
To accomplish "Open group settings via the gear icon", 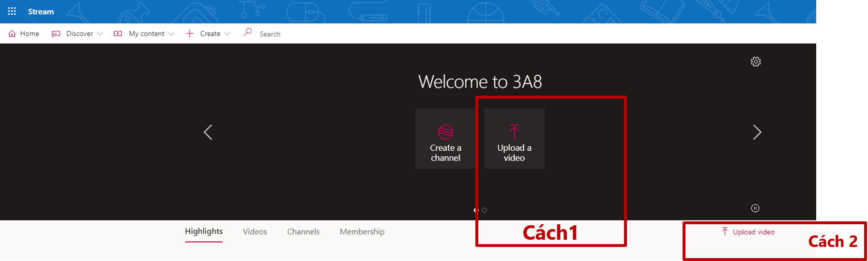I will pyautogui.click(x=756, y=61).
